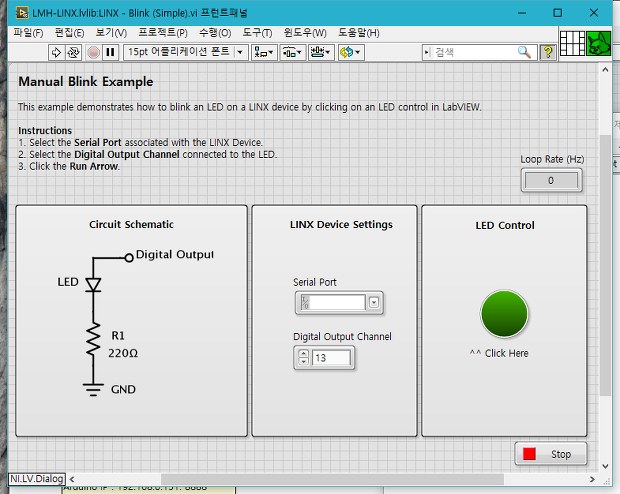Open the 프로젝트(P) menu
The height and width of the screenshot is (494, 620).
(163, 33)
